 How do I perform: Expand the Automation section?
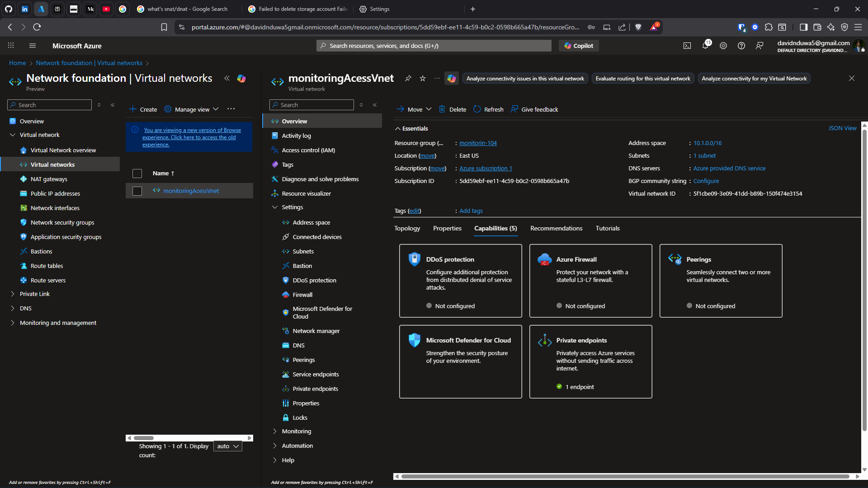click(274, 446)
